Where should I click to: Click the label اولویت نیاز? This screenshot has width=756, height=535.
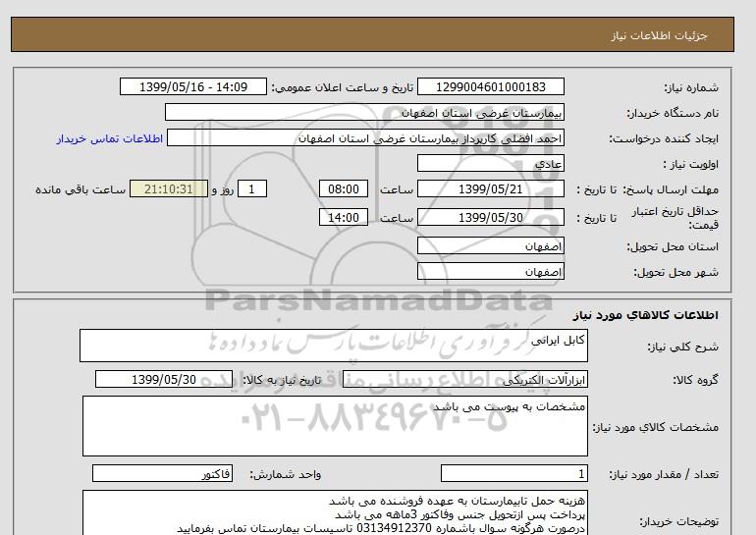[x=690, y=164]
